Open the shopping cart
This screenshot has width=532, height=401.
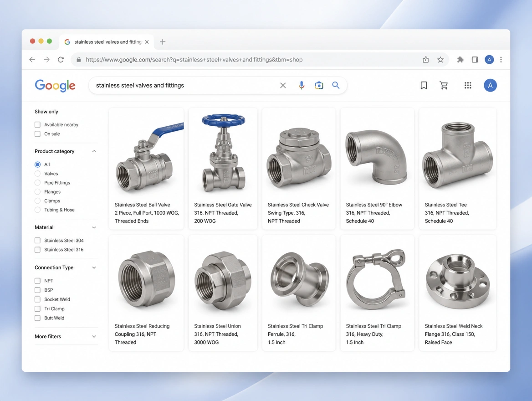click(444, 86)
